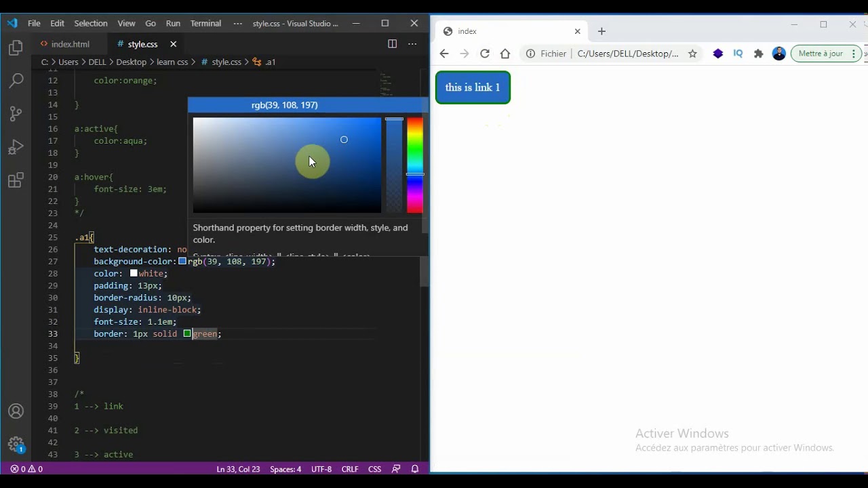Click errors and warnings status indicator
The width and height of the screenshot is (868, 488).
pyautogui.click(x=26, y=469)
